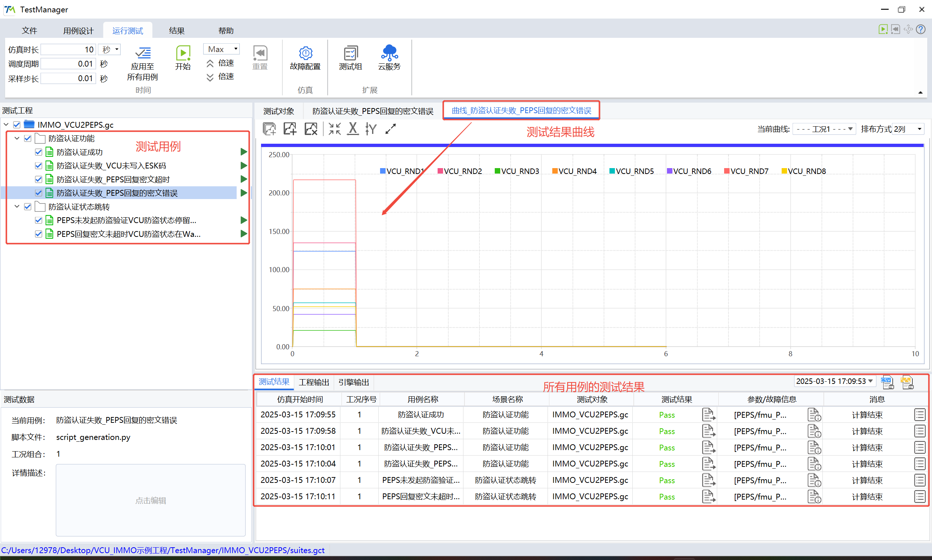
Task: Switch to the 工程输出 tab
Action: coord(314,382)
